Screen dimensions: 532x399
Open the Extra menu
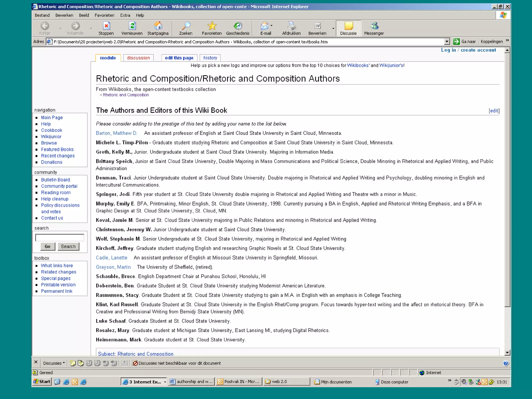tap(125, 15)
